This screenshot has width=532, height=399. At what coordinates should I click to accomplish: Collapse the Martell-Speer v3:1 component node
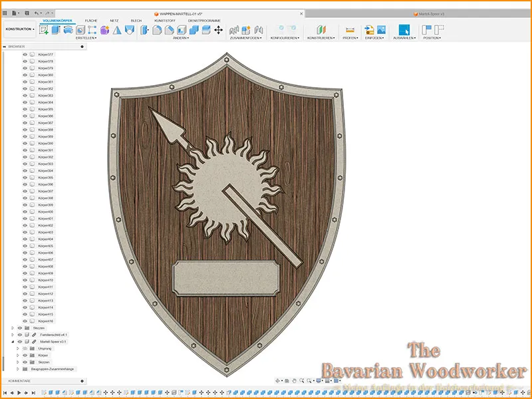pos(13,342)
